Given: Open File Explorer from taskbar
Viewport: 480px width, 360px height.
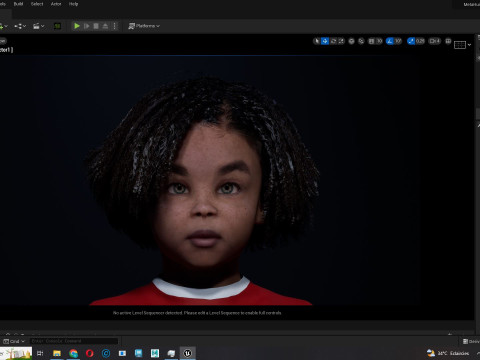Looking at the screenshot, I should point(57,353).
